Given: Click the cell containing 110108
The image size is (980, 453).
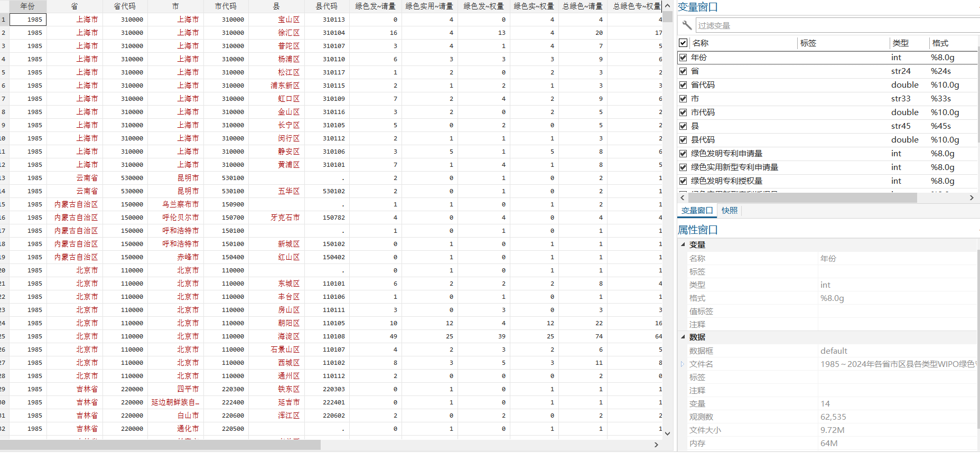Looking at the screenshot, I should 327,336.
